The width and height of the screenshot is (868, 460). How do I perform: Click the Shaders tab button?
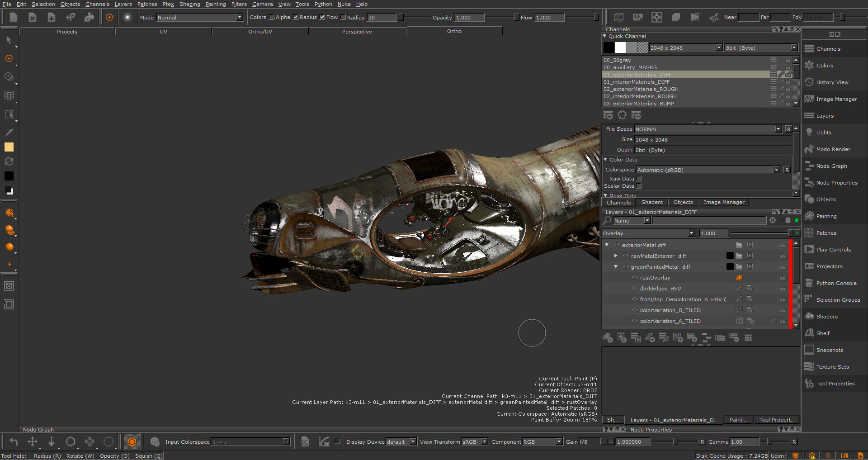[x=651, y=202]
